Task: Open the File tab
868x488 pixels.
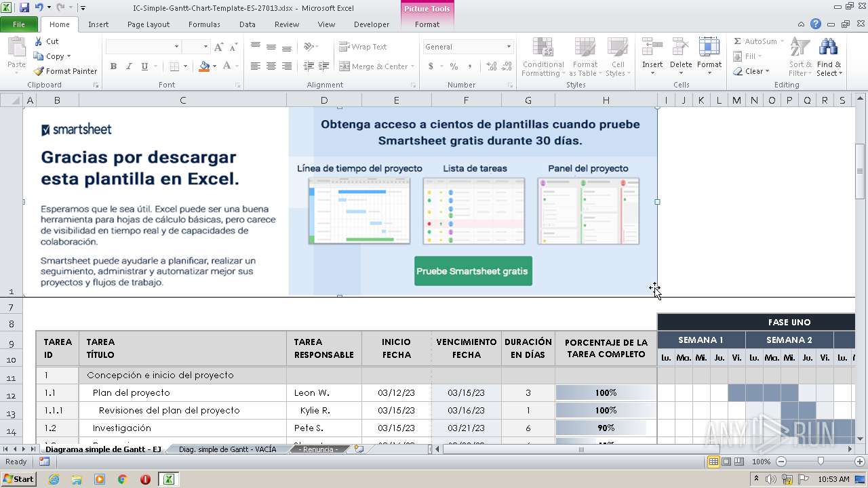Action: (x=19, y=24)
